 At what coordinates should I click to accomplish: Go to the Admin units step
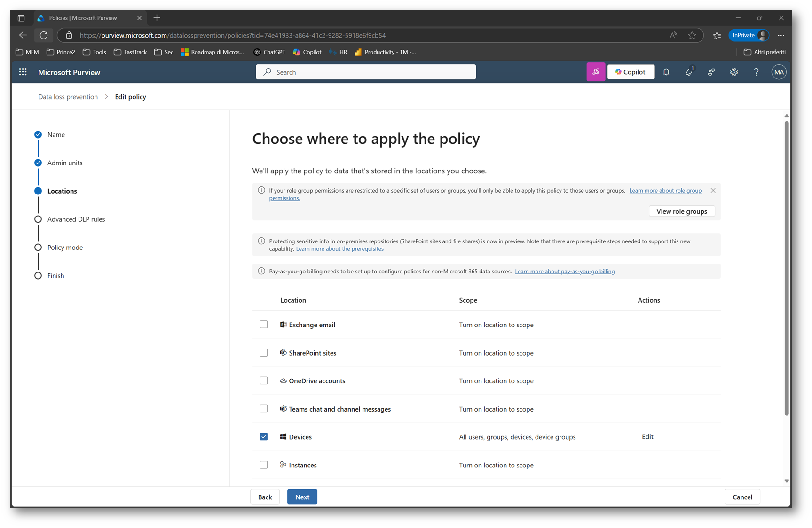pos(58,163)
